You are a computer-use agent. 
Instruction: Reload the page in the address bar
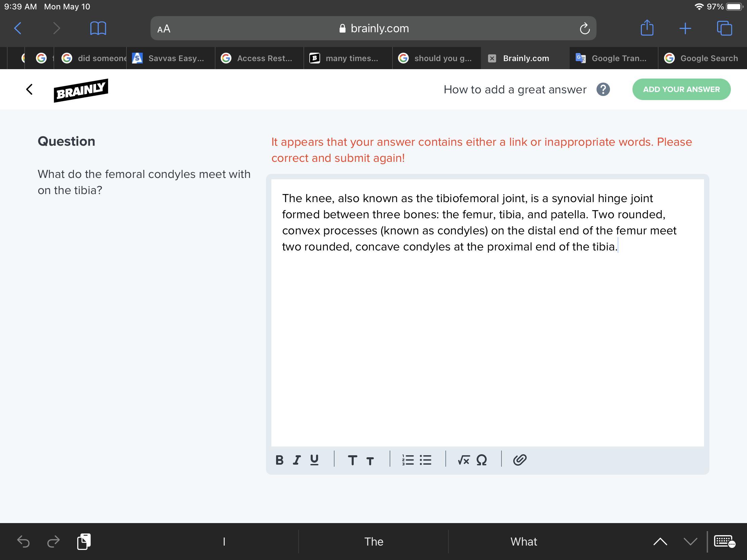click(584, 29)
